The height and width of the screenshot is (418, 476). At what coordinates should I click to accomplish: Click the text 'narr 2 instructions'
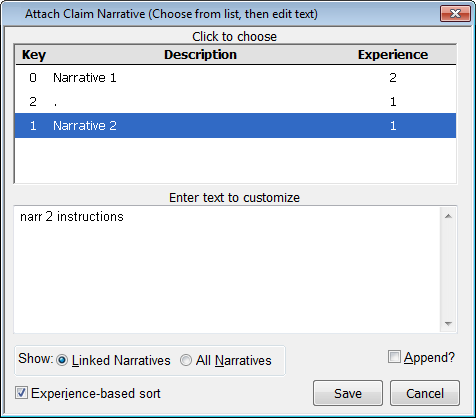72,217
